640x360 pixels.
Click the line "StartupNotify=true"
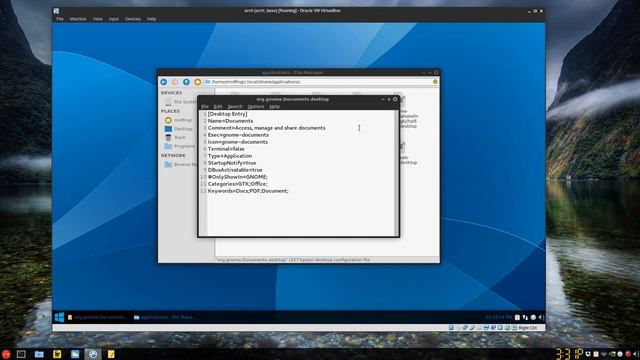click(x=232, y=162)
